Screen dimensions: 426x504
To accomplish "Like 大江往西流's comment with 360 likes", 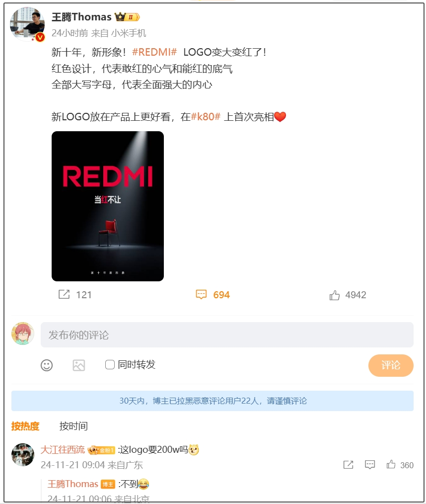I will pos(391,464).
